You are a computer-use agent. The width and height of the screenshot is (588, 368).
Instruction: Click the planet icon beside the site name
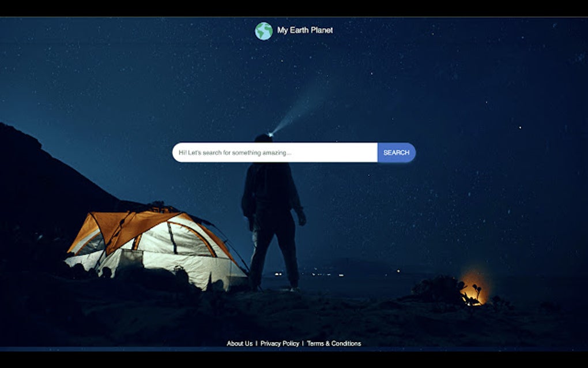click(x=264, y=30)
